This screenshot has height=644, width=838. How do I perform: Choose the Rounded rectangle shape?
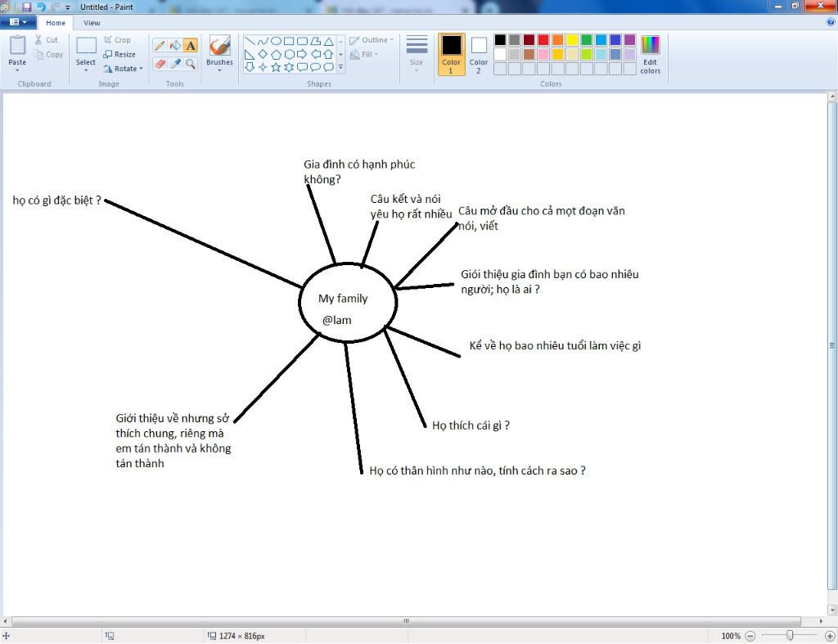[x=302, y=41]
